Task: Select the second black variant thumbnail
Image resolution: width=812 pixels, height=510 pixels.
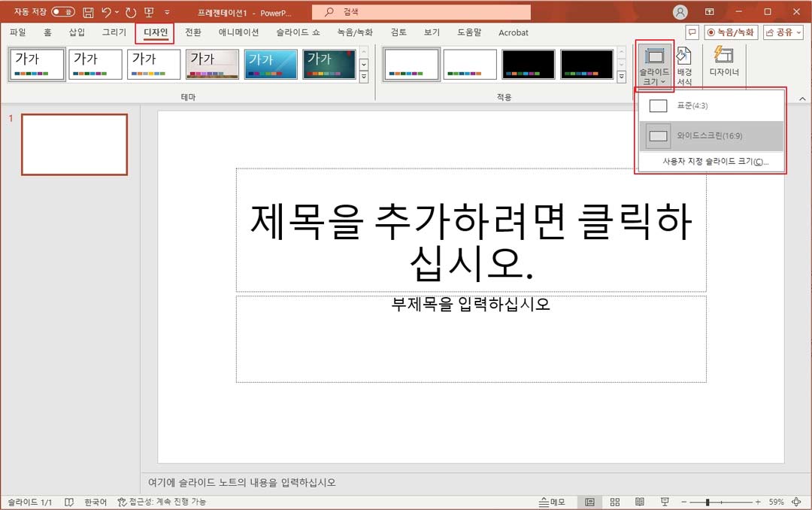Action: coord(586,64)
